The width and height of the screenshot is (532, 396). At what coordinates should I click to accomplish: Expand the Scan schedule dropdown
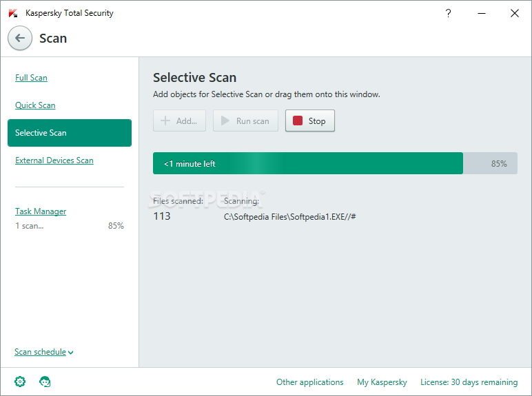(x=44, y=352)
